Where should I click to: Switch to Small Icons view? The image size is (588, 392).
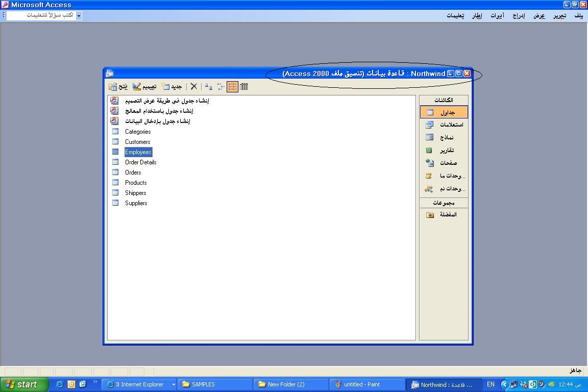220,87
